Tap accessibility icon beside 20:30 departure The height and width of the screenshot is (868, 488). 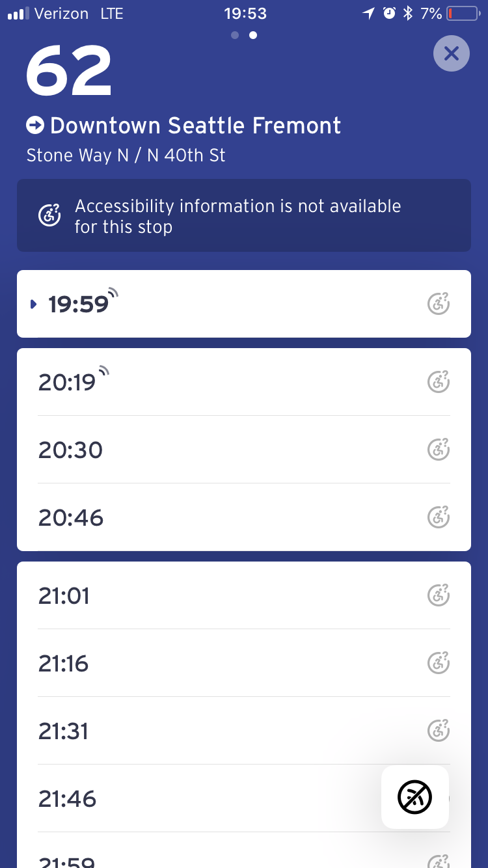[439, 450]
